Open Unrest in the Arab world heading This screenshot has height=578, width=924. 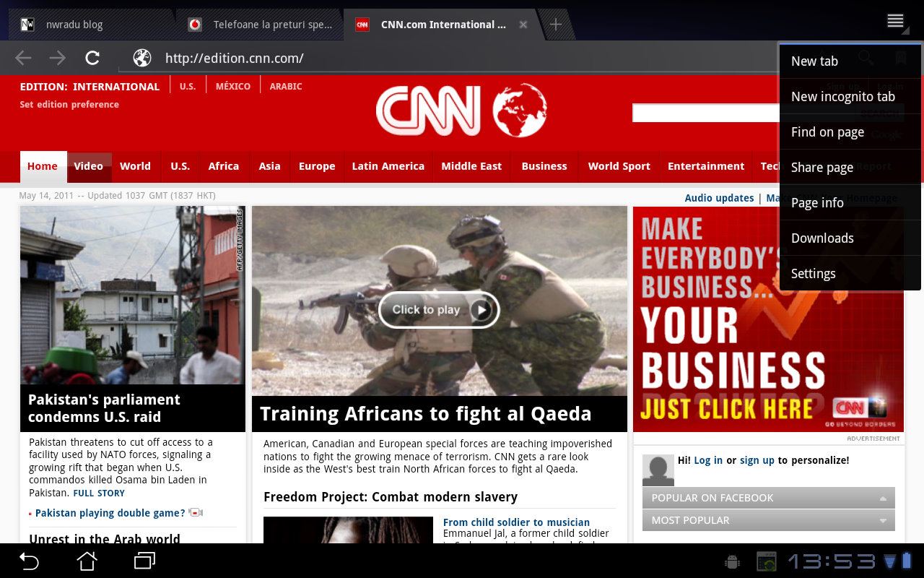click(x=105, y=538)
